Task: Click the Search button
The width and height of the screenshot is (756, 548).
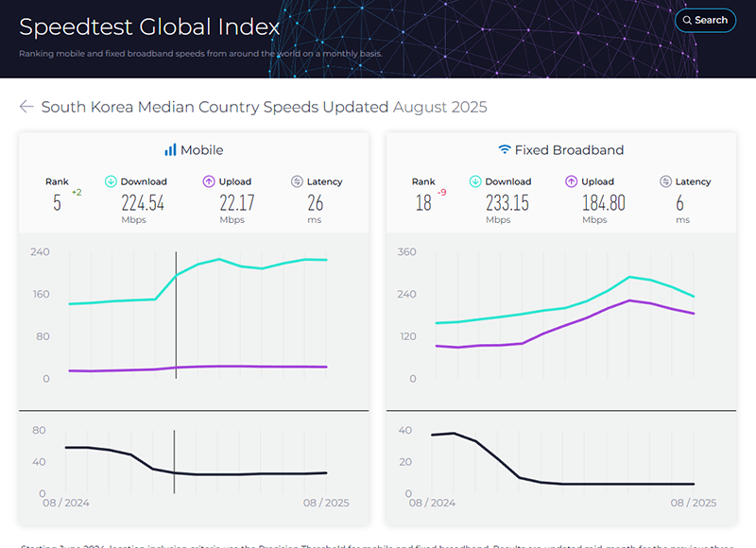Action: 705,20
